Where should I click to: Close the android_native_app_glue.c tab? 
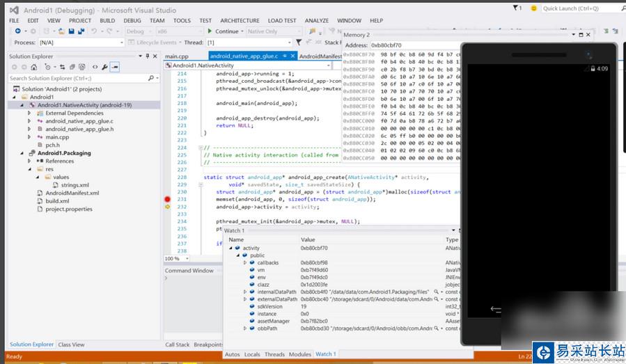(x=293, y=56)
